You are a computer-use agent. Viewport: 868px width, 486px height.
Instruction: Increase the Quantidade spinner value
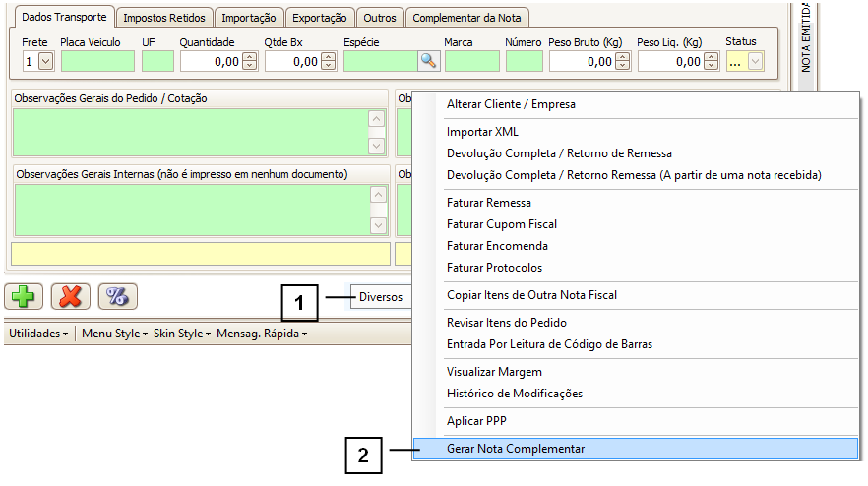click(x=249, y=57)
